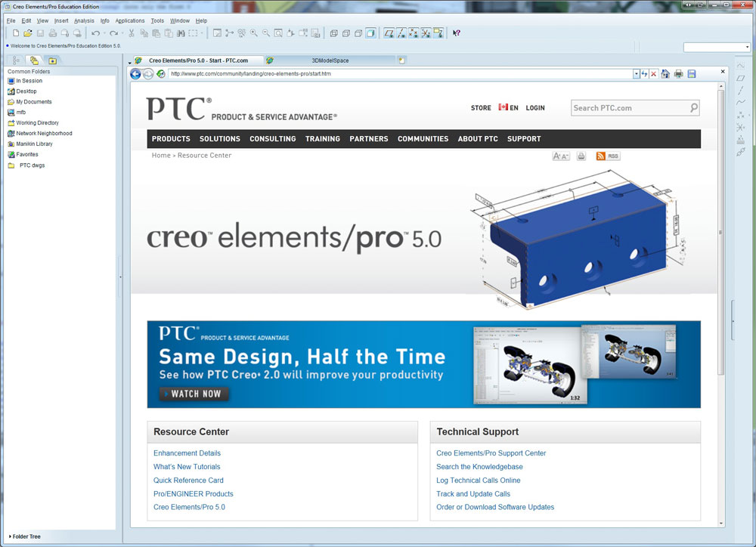Click the Find binoculars icon
Image resolution: width=756 pixels, height=547 pixels.
[181, 32]
